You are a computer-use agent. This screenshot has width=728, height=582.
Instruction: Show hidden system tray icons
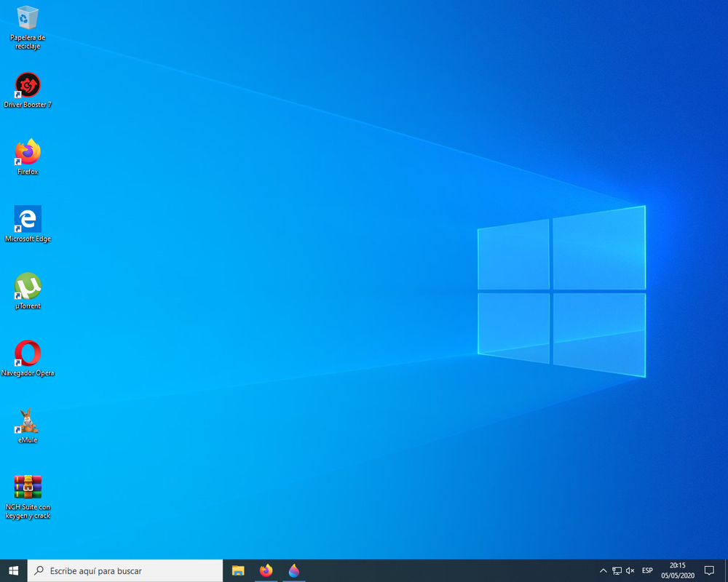point(603,570)
